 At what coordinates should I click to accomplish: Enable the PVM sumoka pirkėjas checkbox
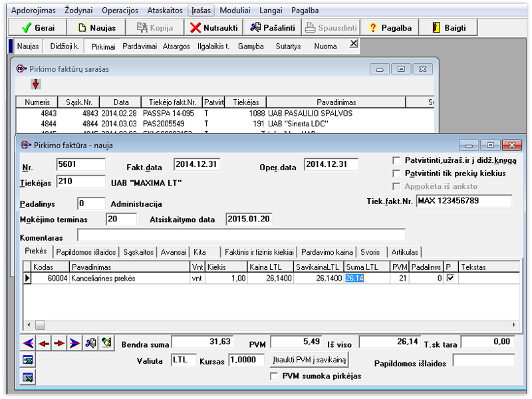click(273, 376)
